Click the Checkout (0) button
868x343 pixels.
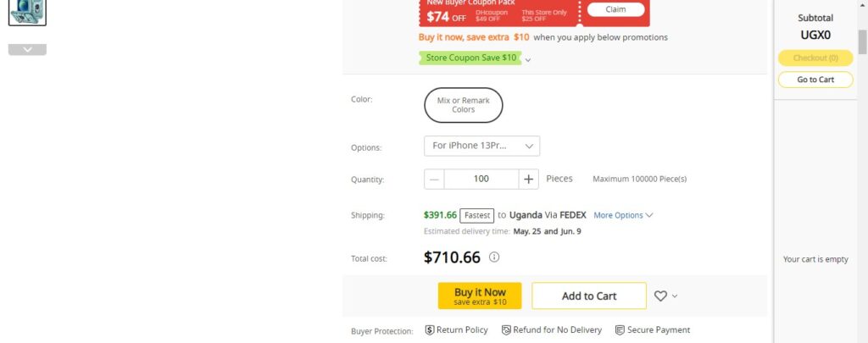tap(815, 58)
